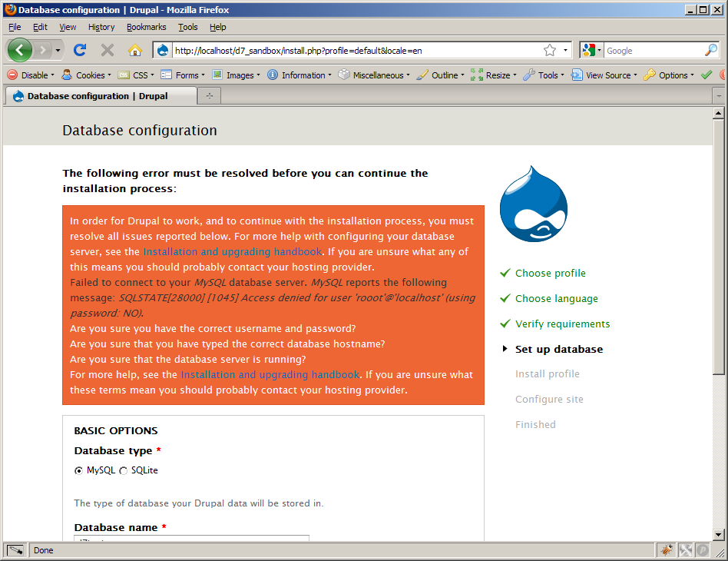This screenshot has height=561, width=728.
Task: Click 'Install profile' install step
Action: (x=548, y=374)
